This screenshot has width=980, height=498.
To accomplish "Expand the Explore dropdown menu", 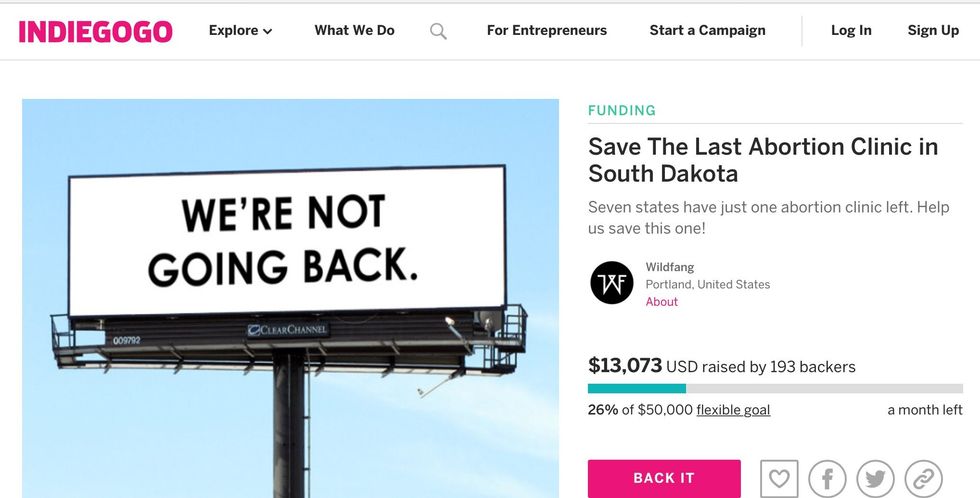I will [240, 31].
